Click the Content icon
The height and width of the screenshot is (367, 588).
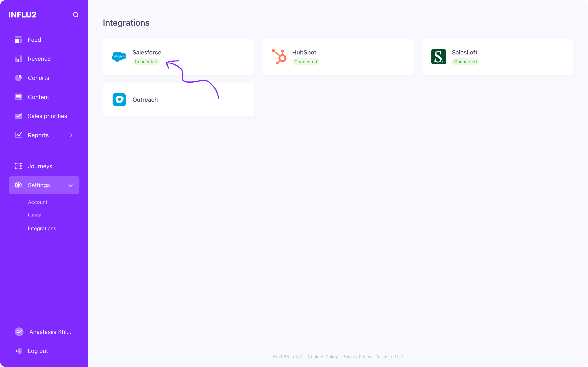pyautogui.click(x=18, y=97)
